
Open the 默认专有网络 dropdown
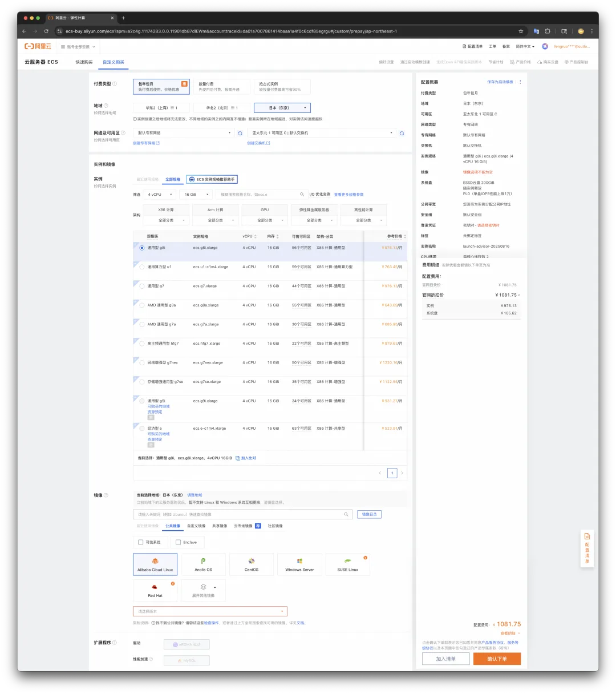[184, 133]
